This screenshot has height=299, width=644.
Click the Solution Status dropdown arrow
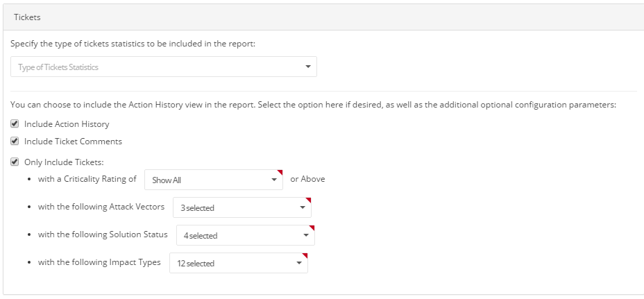tap(306, 235)
